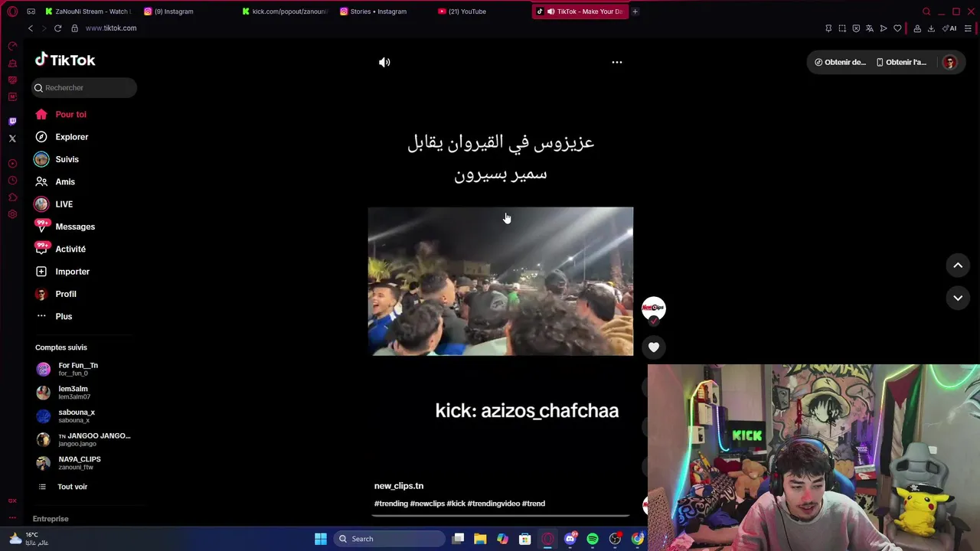Switch to the (21) YouTube tab
The height and width of the screenshot is (551, 980).
(x=467, y=11)
